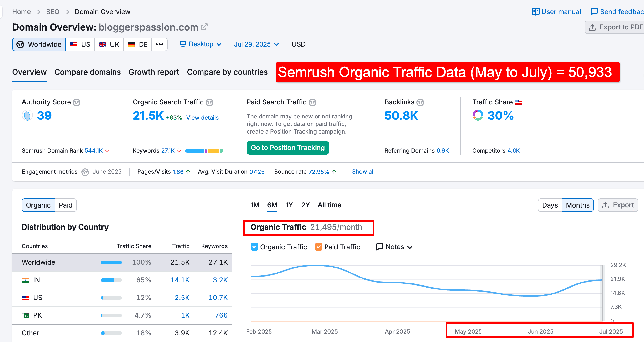Click Referring Domains 6.9K value
Image resolution: width=644 pixels, height=342 pixels.
click(442, 150)
